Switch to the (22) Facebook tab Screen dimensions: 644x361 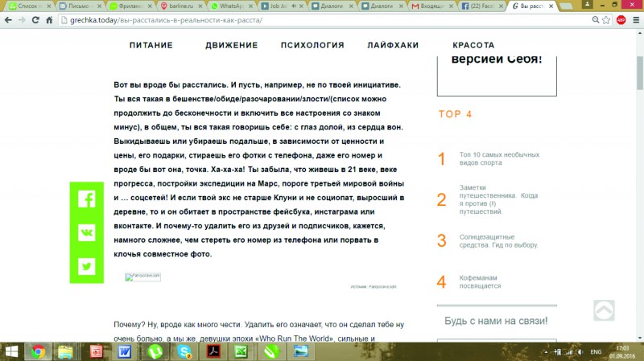(x=481, y=6)
